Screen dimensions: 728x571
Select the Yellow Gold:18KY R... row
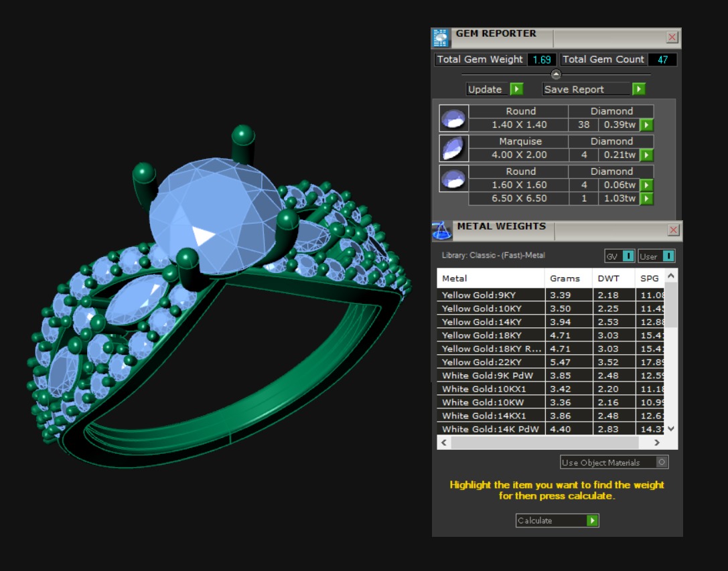pyautogui.click(x=551, y=349)
